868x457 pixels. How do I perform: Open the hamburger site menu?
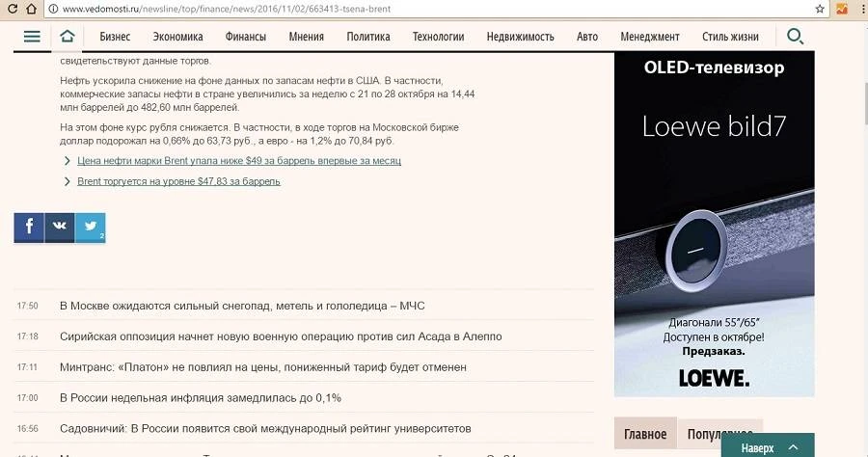coord(32,37)
